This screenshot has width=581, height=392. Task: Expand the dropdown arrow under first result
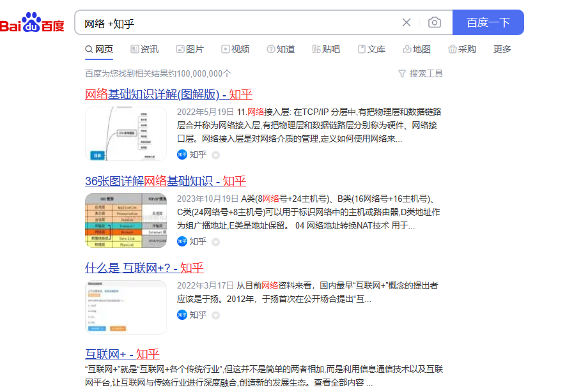pos(215,155)
